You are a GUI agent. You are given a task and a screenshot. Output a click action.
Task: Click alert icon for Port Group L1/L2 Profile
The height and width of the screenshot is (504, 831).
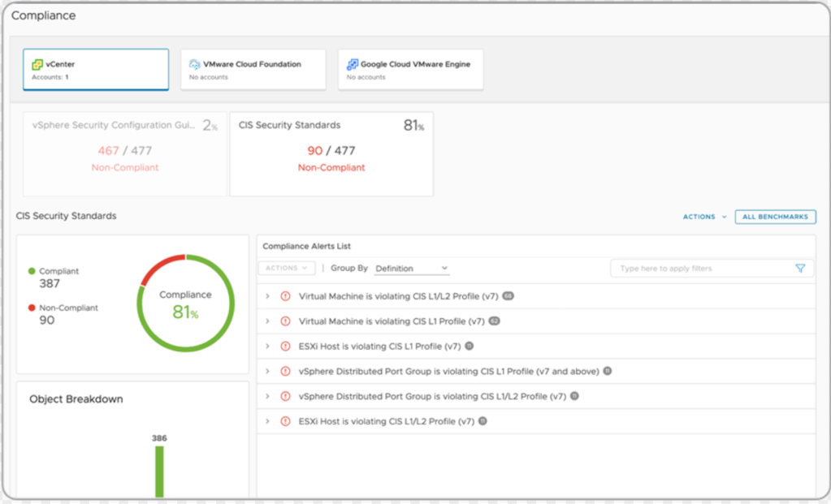coord(285,396)
